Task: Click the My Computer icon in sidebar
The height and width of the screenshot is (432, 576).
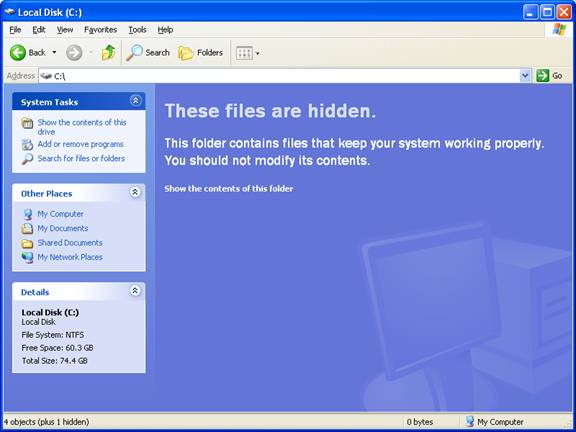Action: pos(27,214)
